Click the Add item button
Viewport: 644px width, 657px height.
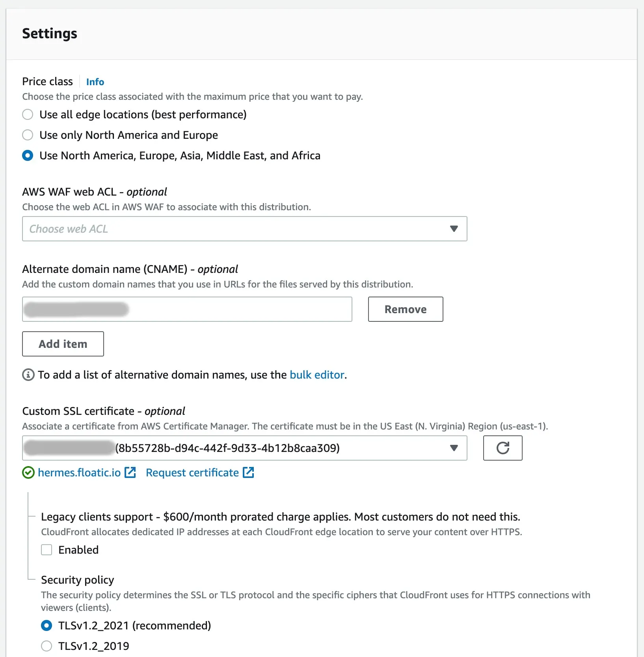63,344
